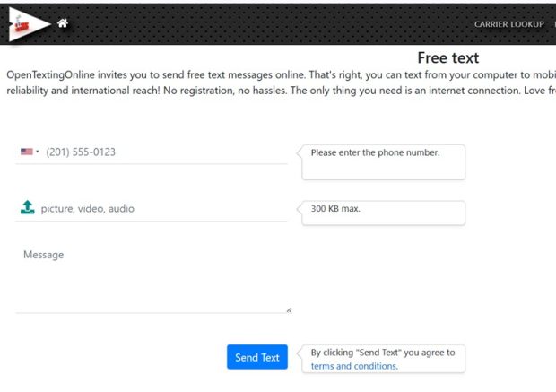The image size is (556, 392).
Task: Click the "Free text" heading
Action: click(447, 58)
